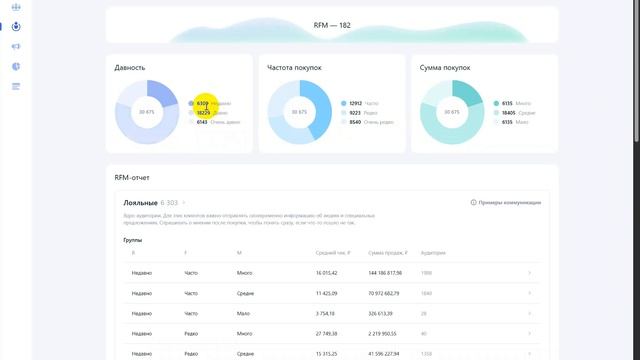Click the Аудитория column header
This screenshot has width=640, height=360.
pyautogui.click(x=433, y=253)
